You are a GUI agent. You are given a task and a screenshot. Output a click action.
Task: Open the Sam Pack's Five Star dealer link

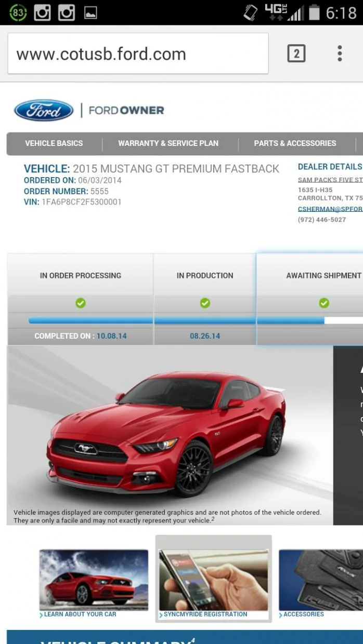click(330, 180)
